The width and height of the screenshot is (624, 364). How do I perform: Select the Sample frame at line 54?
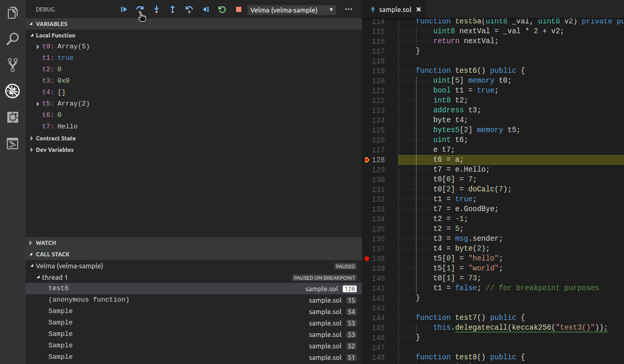click(193, 311)
